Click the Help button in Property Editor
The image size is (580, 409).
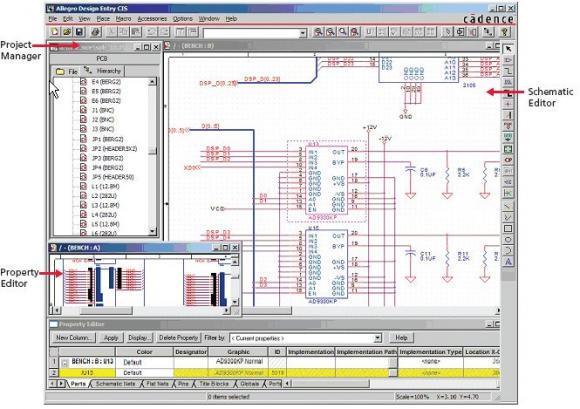pos(401,338)
